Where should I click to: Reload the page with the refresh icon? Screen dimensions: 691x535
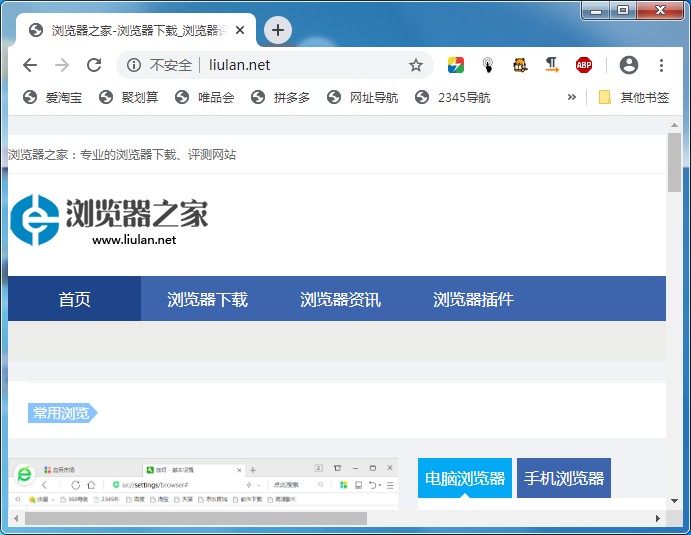94,65
